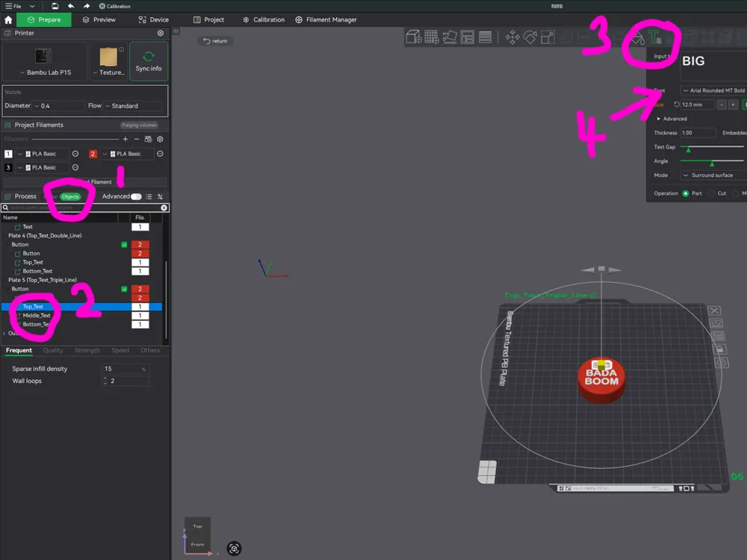Open the Textured plate type dropdown

tap(108, 72)
